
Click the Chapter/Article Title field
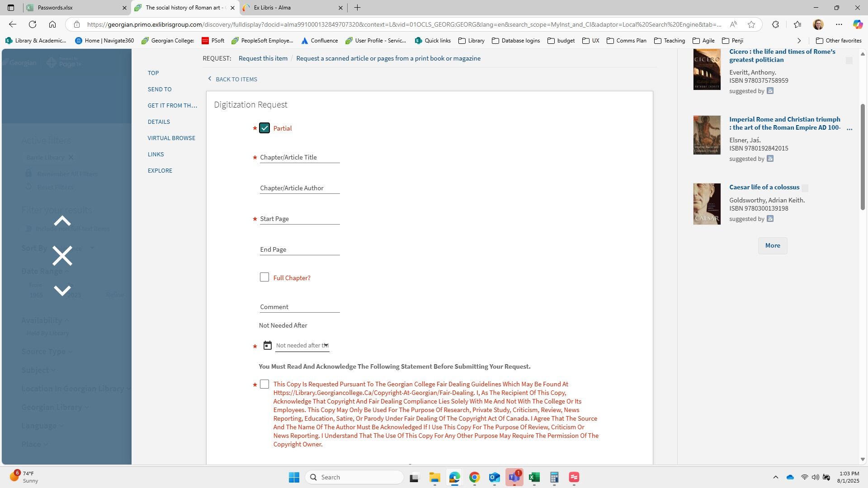pyautogui.click(x=300, y=157)
